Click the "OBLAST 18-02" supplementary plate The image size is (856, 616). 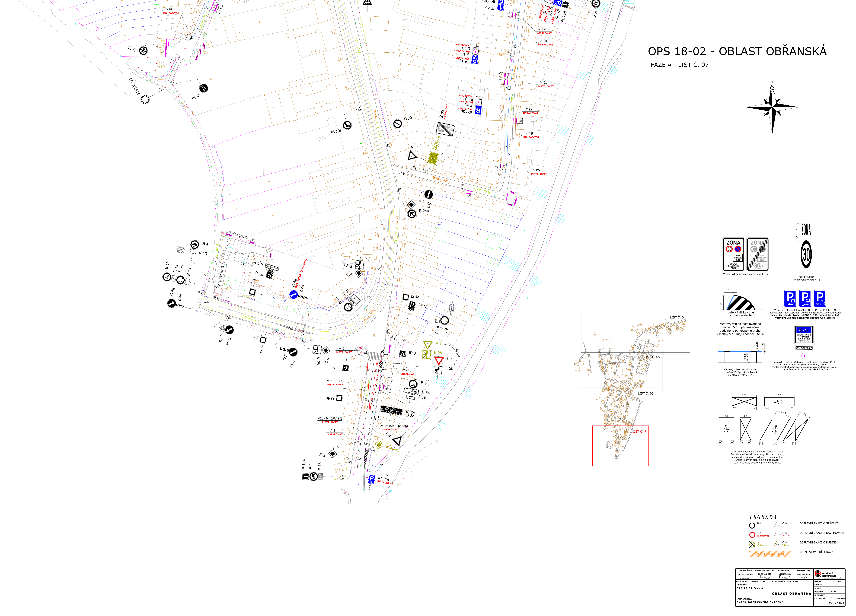804,348
